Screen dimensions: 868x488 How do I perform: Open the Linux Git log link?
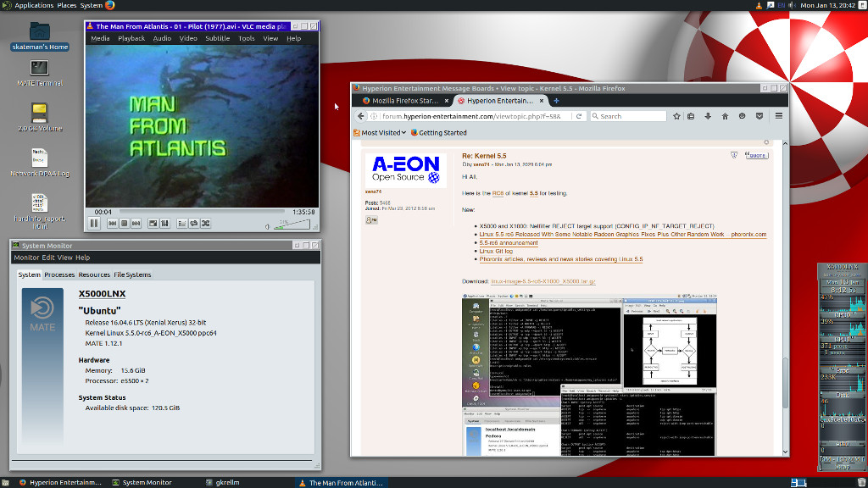496,251
